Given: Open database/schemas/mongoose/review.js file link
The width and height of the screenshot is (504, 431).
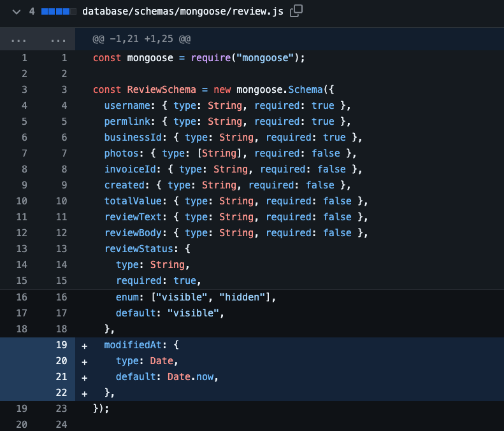Looking at the screenshot, I should (x=183, y=11).
